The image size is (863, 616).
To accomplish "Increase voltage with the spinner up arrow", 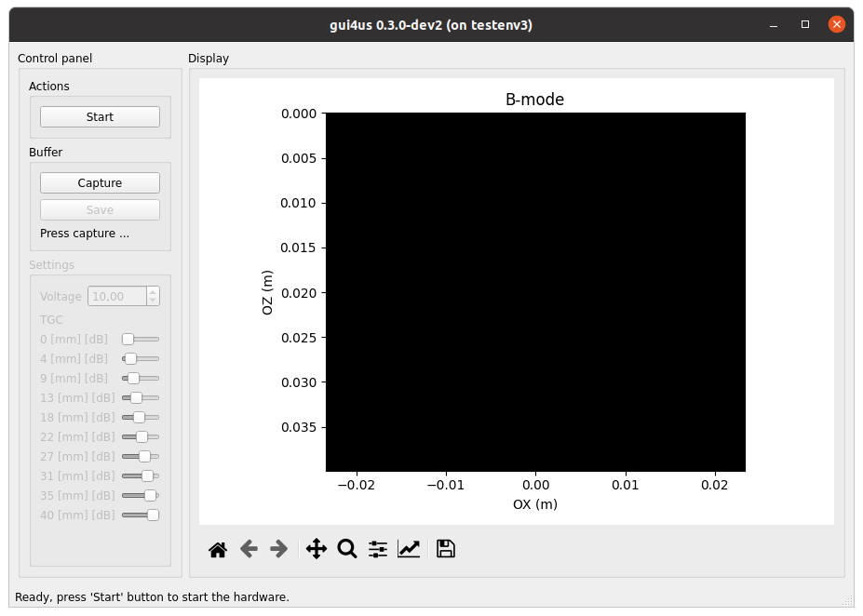I will (153, 291).
